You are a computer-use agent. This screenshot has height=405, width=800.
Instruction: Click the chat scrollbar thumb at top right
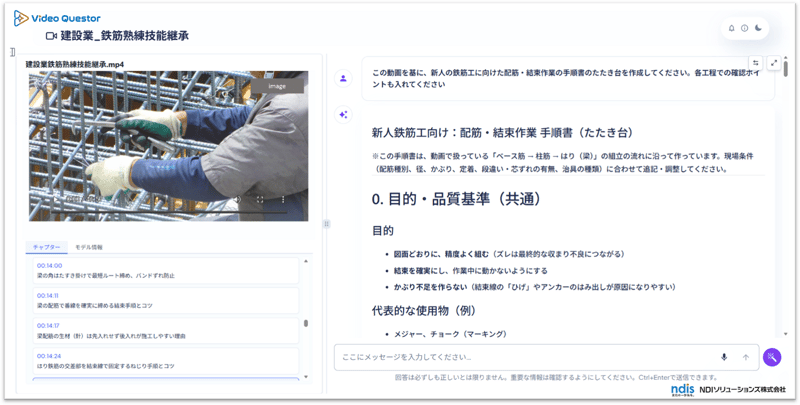coord(785,69)
